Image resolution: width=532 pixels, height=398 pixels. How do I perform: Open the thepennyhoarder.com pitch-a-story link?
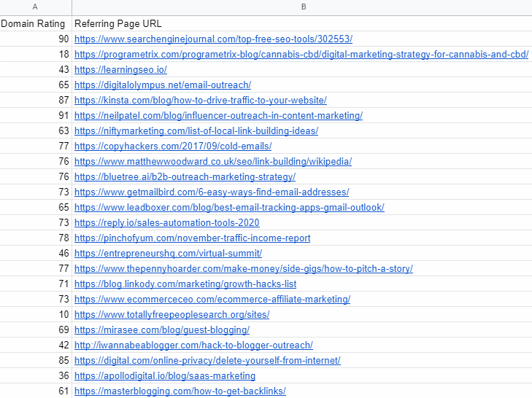[x=244, y=268]
